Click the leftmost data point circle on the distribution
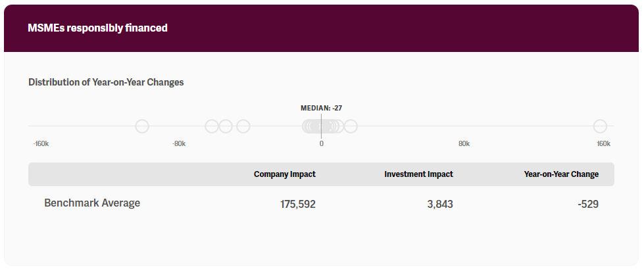Screen dimensions: 644x273 point(142,126)
